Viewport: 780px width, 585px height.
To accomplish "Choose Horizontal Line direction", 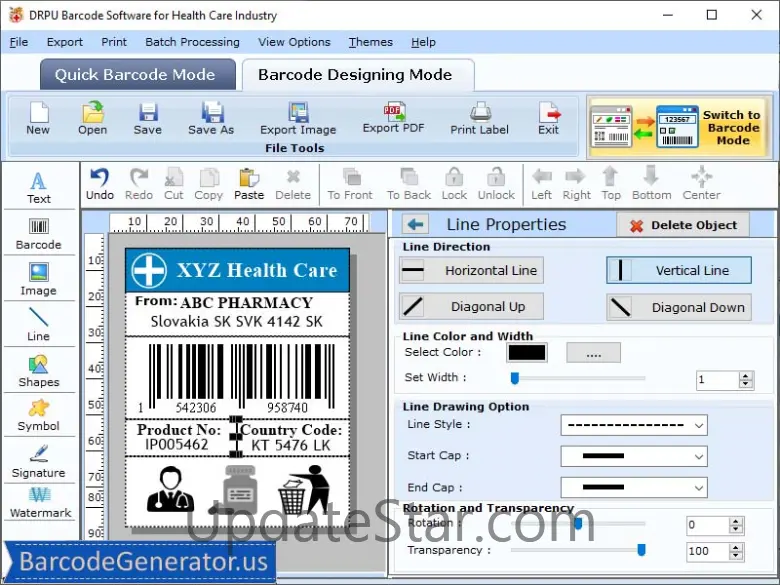I will pyautogui.click(x=471, y=271).
